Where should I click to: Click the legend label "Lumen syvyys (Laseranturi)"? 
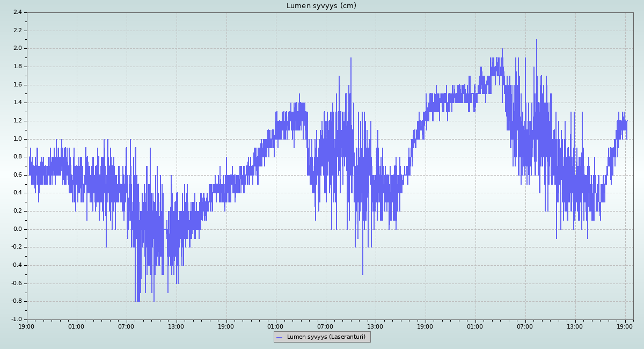click(x=326, y=337)
